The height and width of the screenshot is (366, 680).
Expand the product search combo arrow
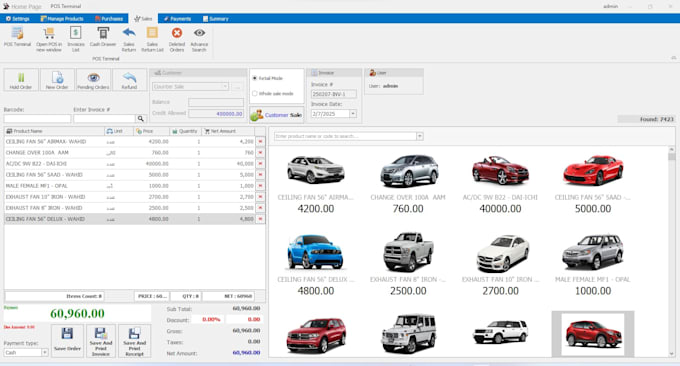click(419, 136)
